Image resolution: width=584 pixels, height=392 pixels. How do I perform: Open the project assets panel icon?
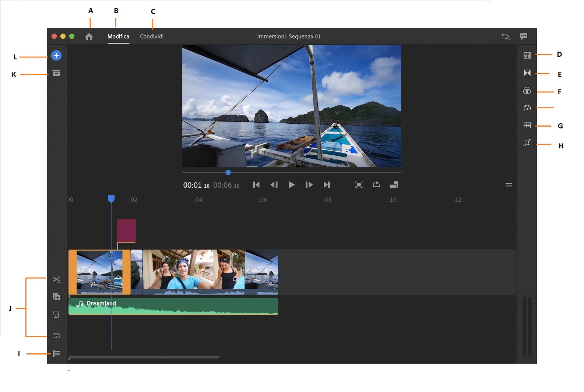pos(56,73)
